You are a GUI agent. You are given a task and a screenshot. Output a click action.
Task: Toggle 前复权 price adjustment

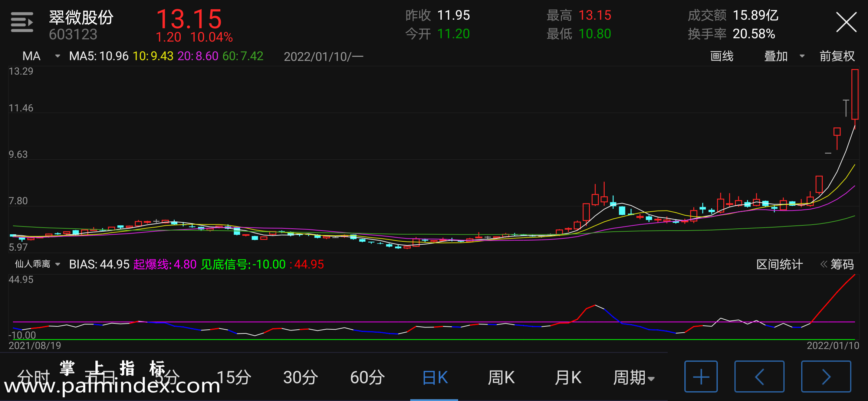click(x=837, y=56)
